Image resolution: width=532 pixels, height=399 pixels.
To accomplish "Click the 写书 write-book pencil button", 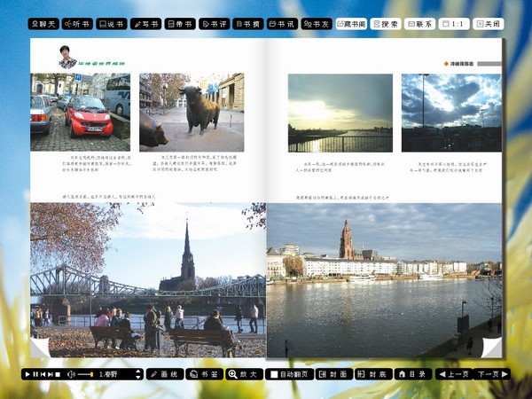I will coord(146,24).
